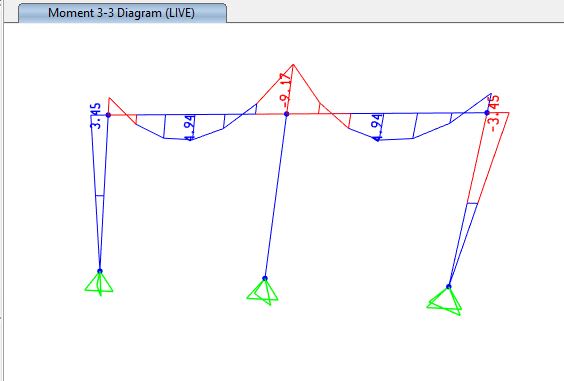Image resolution: width=564 pixels, height=381 pixels.
Task: Select the right column base joint
Action: [x=449, y=286]
